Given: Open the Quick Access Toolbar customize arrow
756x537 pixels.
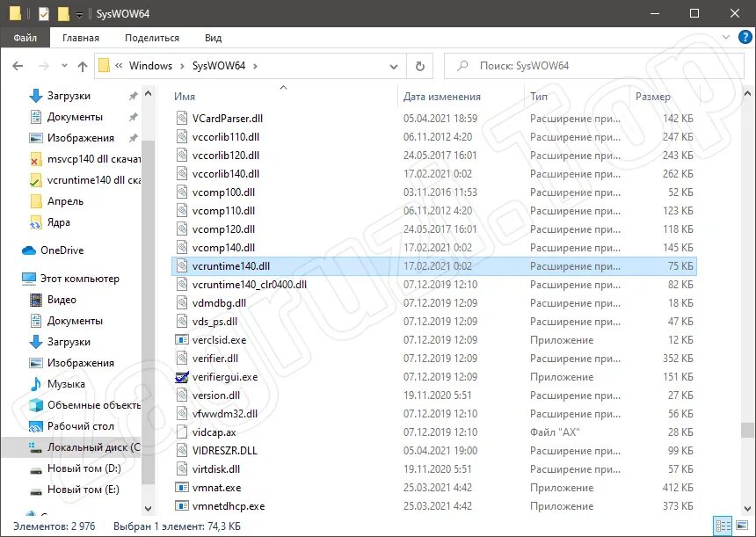Looking at the screenshot, I should point(79,14).
